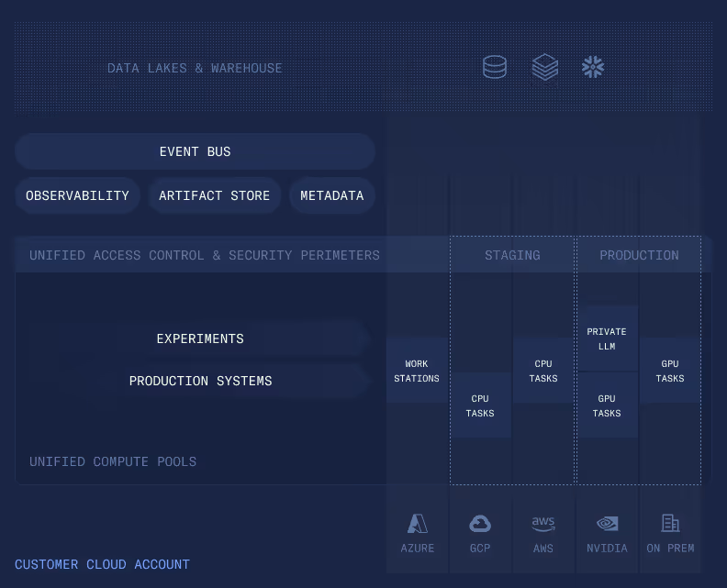Click CPU Tasks block in AWS column
727x588 pixels.
coord(543,371)
